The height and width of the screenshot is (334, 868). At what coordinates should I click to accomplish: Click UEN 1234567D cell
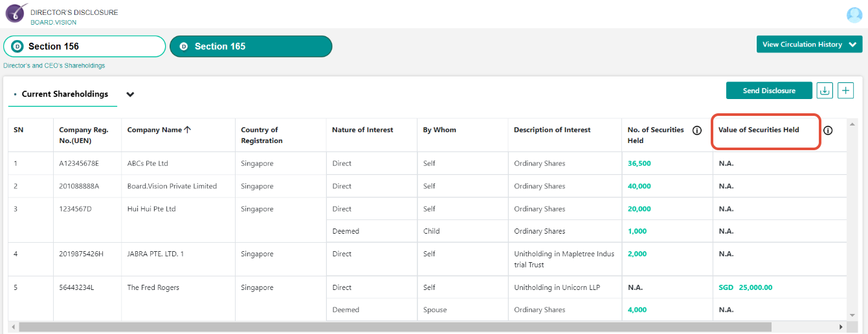coord(87,220)
